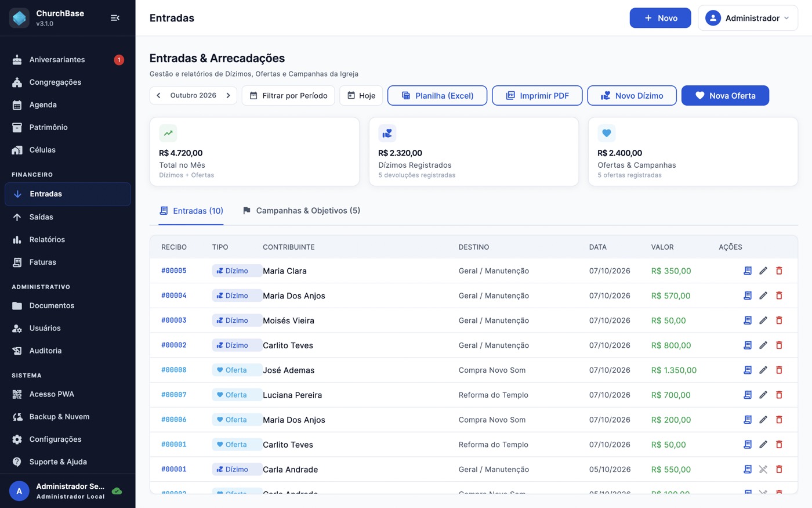
Task: Click Novo Dízimo button
Action: click(x=632, y=96)
